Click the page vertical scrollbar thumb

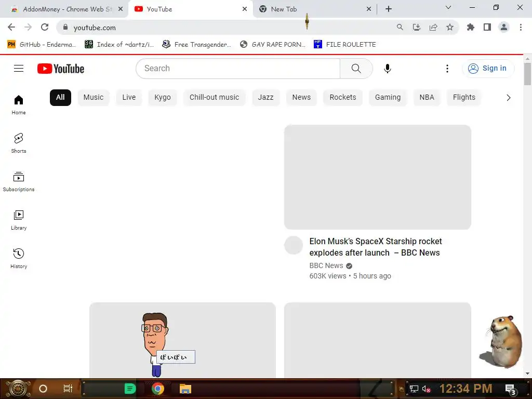coord(527,74)
